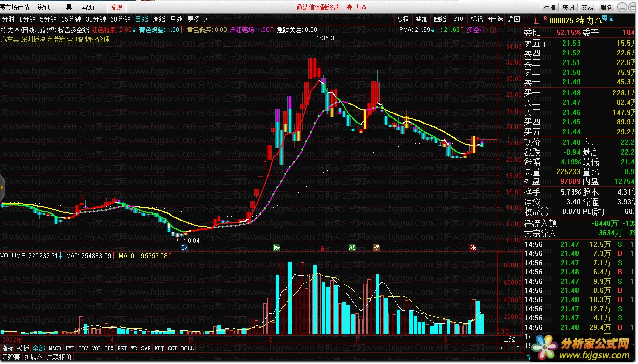Click the 返回 button
Image resolution: width=638 pixels, height=364 pixels.
pyautogui.click(x=513, y=19)
